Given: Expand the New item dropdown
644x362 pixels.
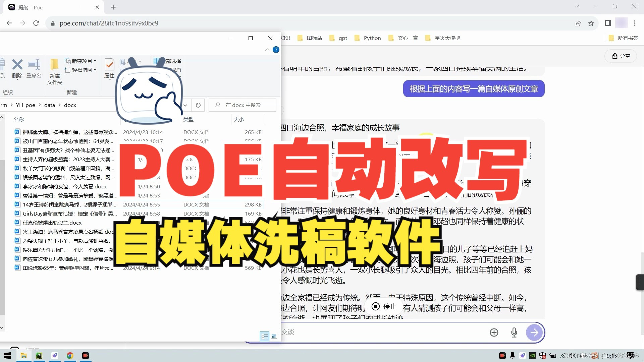Looking at the screenshot, I should (80, 61).
